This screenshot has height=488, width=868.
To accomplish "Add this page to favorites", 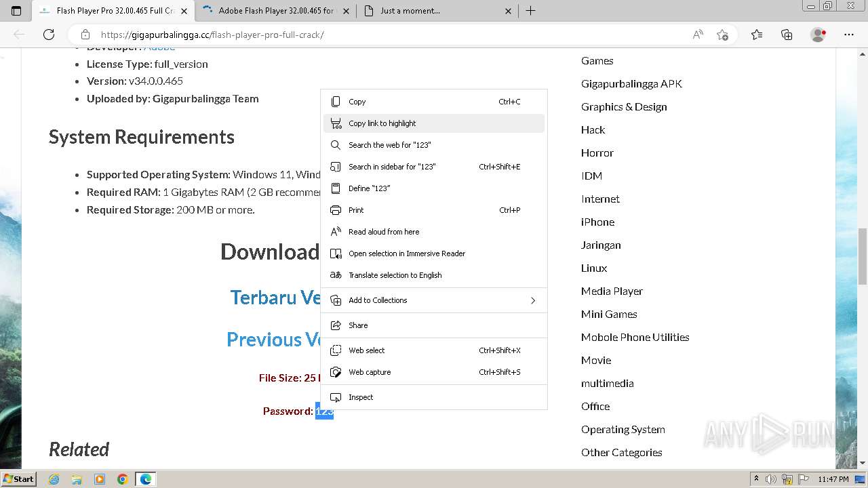I will click(x=722, y=35).
